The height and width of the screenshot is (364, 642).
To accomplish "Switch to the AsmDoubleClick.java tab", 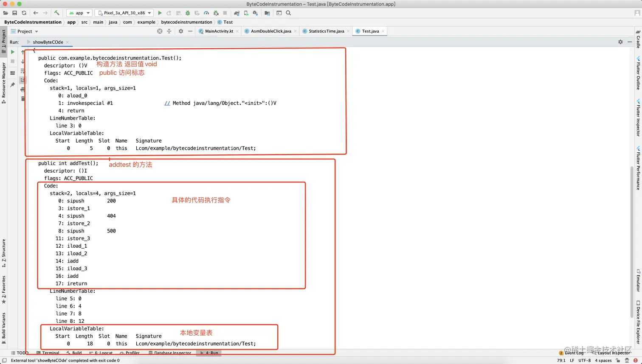I will (271, 31).
